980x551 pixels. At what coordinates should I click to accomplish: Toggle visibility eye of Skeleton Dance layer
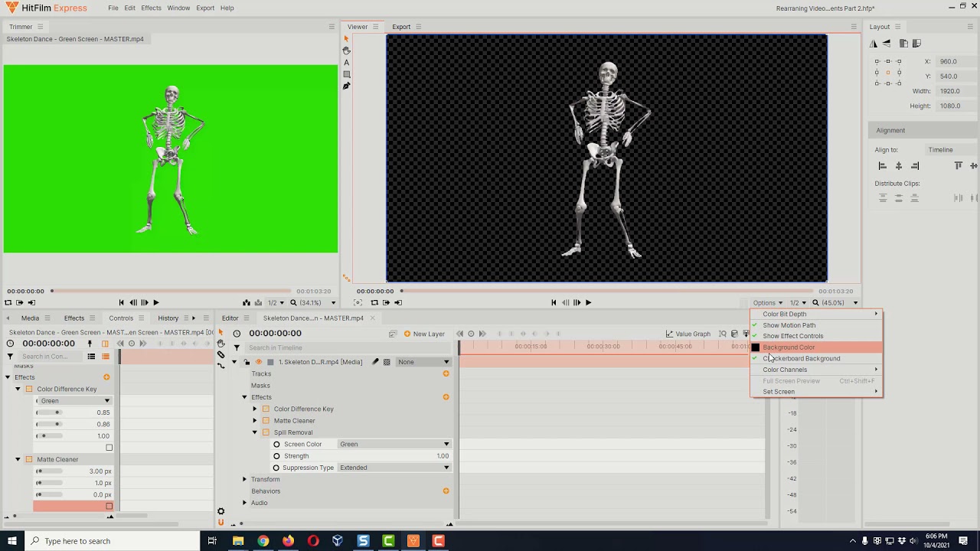point(259,362)
